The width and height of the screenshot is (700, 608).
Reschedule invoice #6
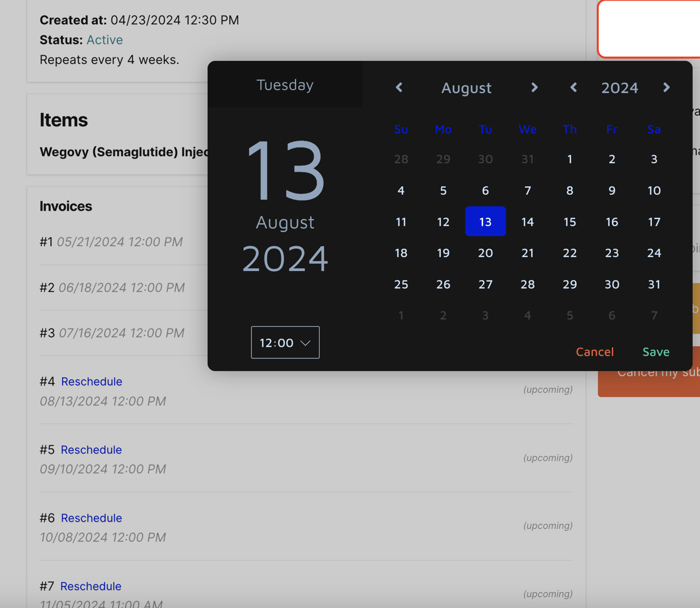pos(91,518)
